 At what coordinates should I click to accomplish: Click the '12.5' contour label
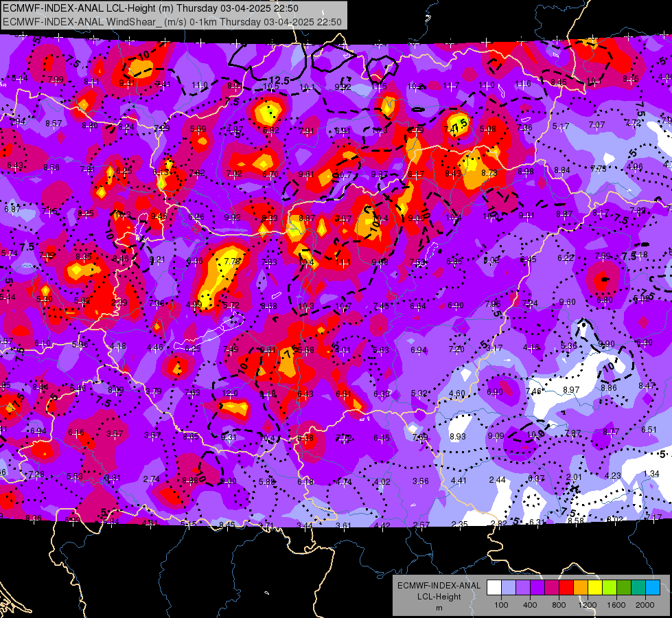[279, 80]
